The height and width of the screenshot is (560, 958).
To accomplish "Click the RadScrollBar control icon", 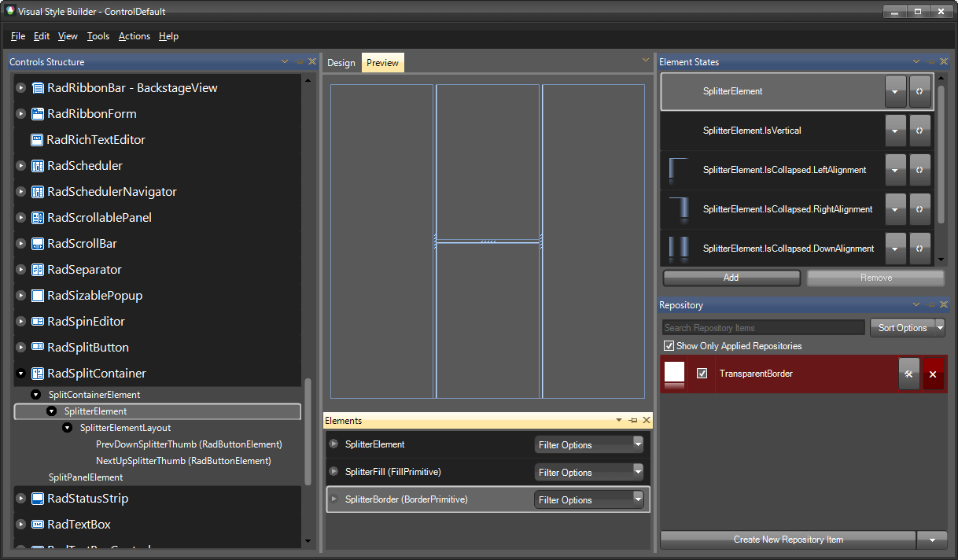I will [x=38, y=243].
